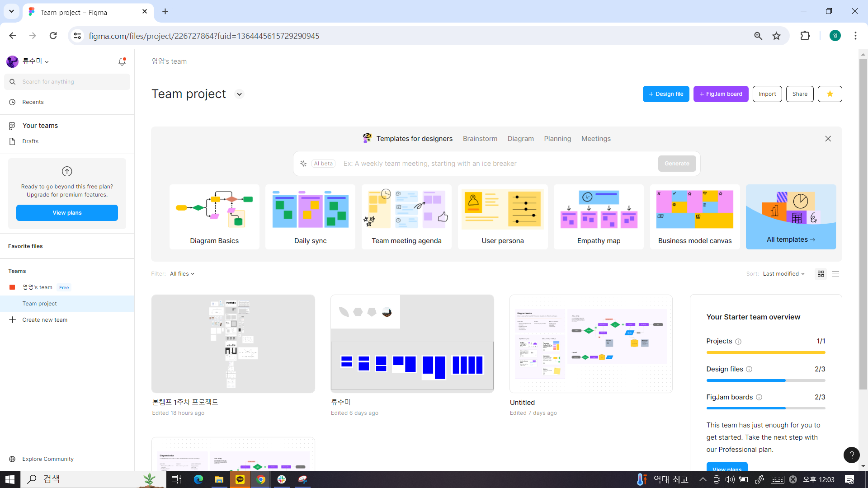Switch to list view icon
This screenshot has height=488, width=868.
tap(835, 274)
